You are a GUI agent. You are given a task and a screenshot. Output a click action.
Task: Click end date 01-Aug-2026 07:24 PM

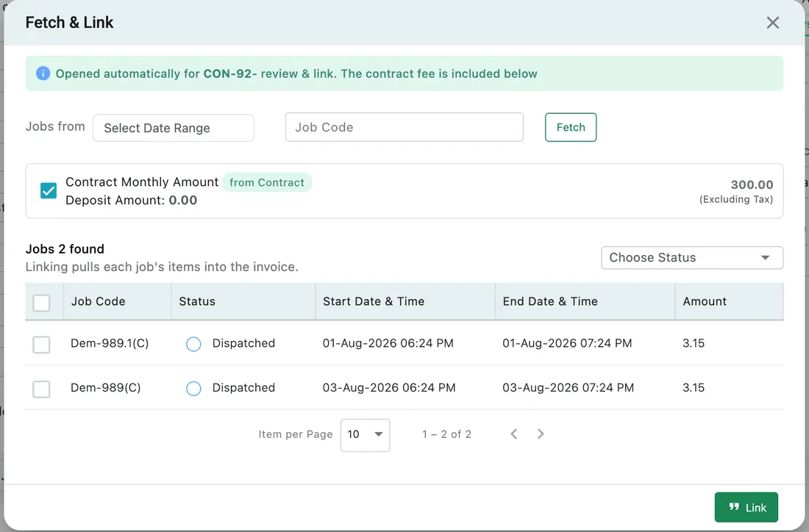567,343
